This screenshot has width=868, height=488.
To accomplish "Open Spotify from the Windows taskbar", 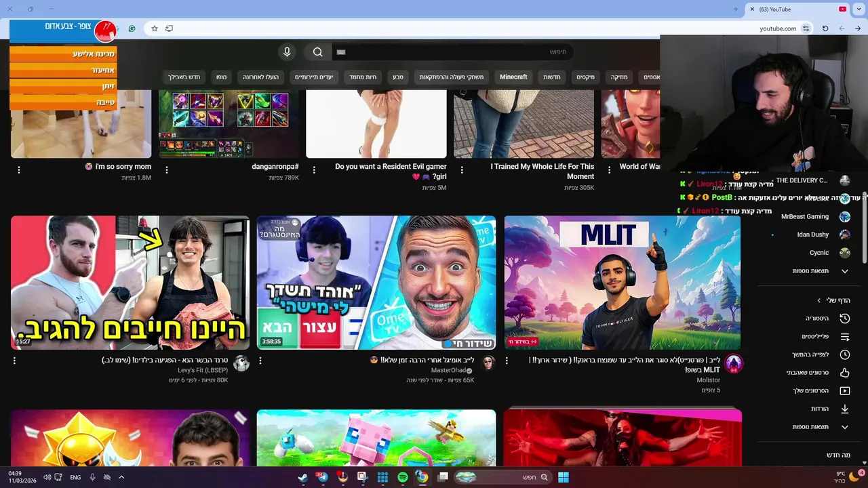I will pos(403,477).
